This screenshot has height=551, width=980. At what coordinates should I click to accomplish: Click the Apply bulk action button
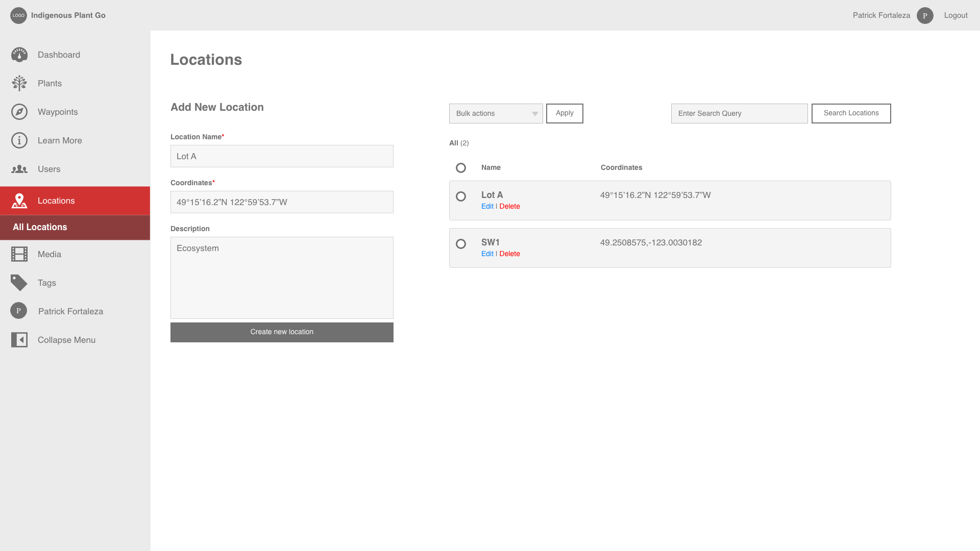pyautogui.click(x=565, y=113)
